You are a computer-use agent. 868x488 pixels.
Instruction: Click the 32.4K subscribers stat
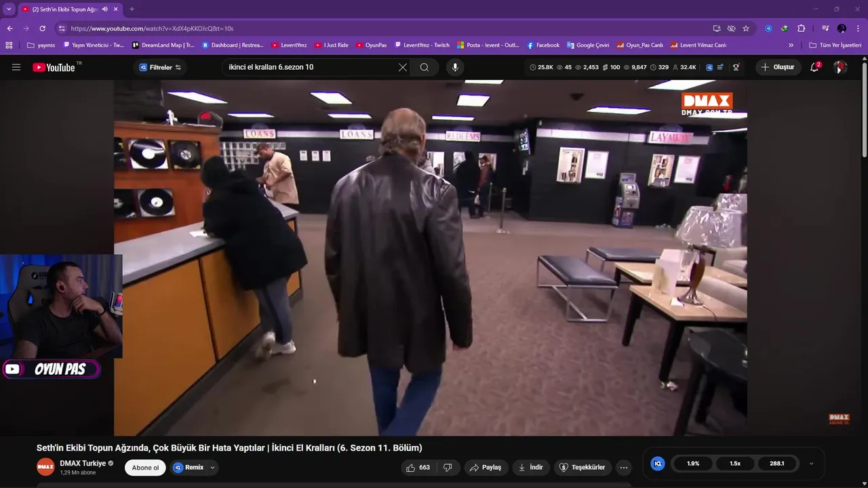point(684,67)
